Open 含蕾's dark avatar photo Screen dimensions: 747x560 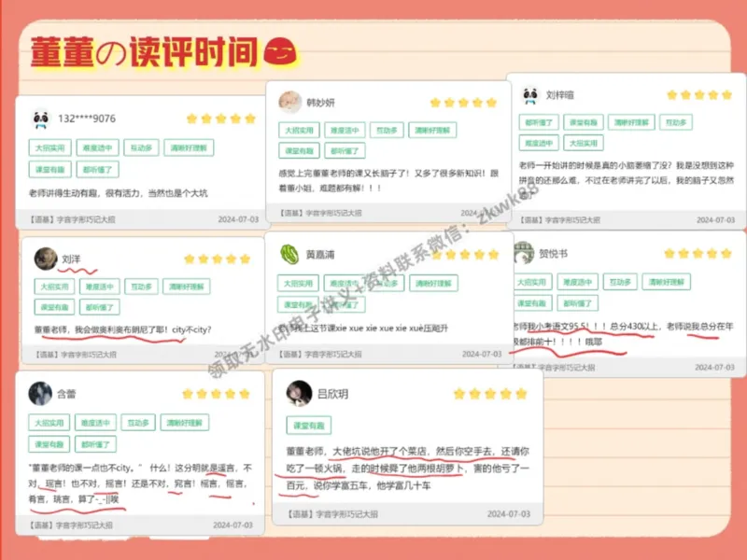(40, 393)
